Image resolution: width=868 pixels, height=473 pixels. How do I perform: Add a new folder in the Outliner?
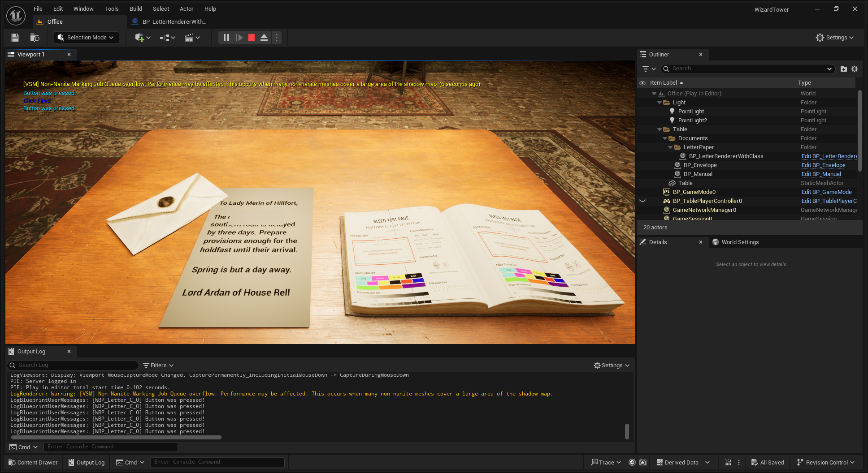(843, 69)
